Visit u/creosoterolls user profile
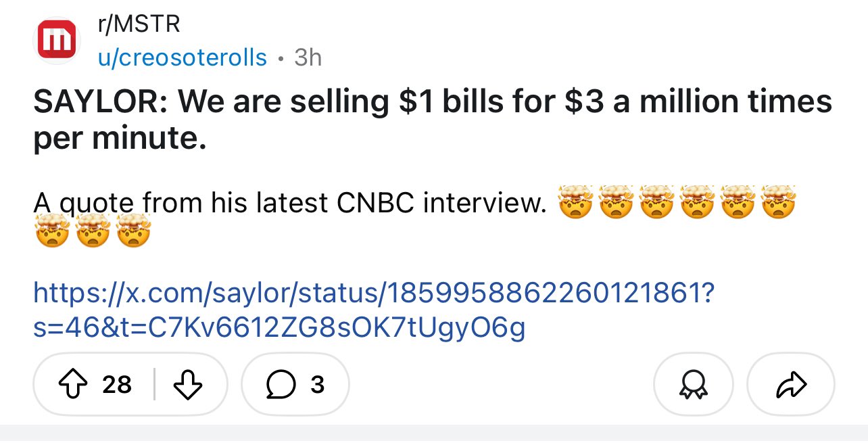This screenshot has height=445, width=868. (x=183, y=58)
